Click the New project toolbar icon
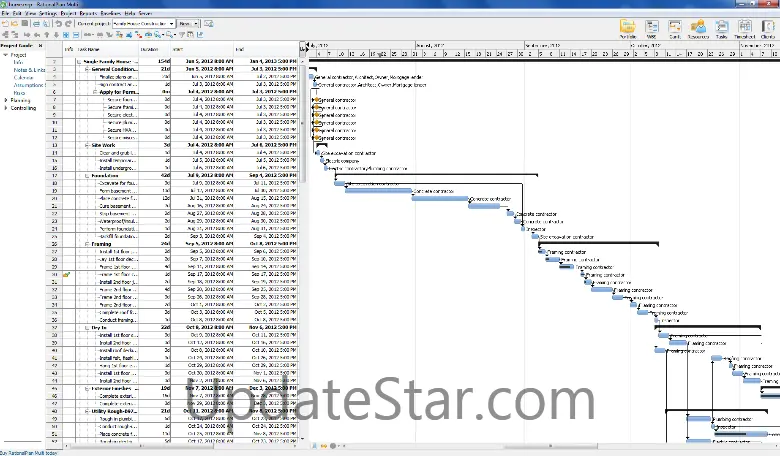 point(5,23)
